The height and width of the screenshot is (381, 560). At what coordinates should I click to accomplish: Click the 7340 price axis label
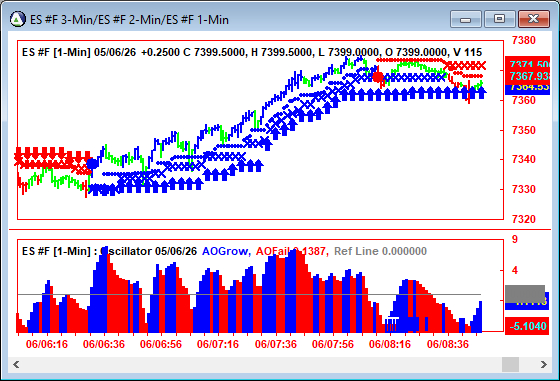[x=524, y=159]
